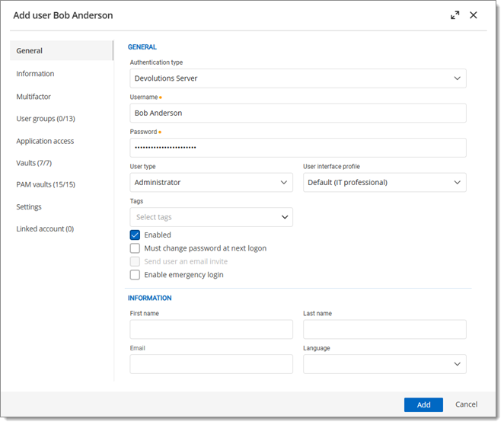Expand the User type dropdown
Image resolution: width=504 pixels, height=425 pixels.
click(x=211, y=182)
